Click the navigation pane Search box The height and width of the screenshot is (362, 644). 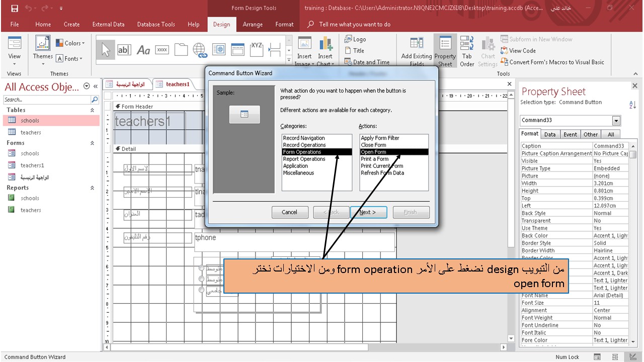pyautogui.click(x=47, y=100)
